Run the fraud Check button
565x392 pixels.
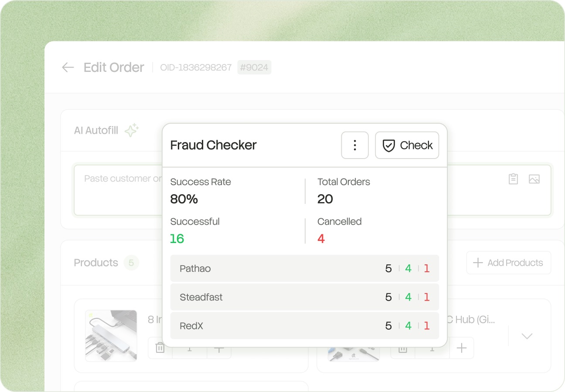(407, 145)
